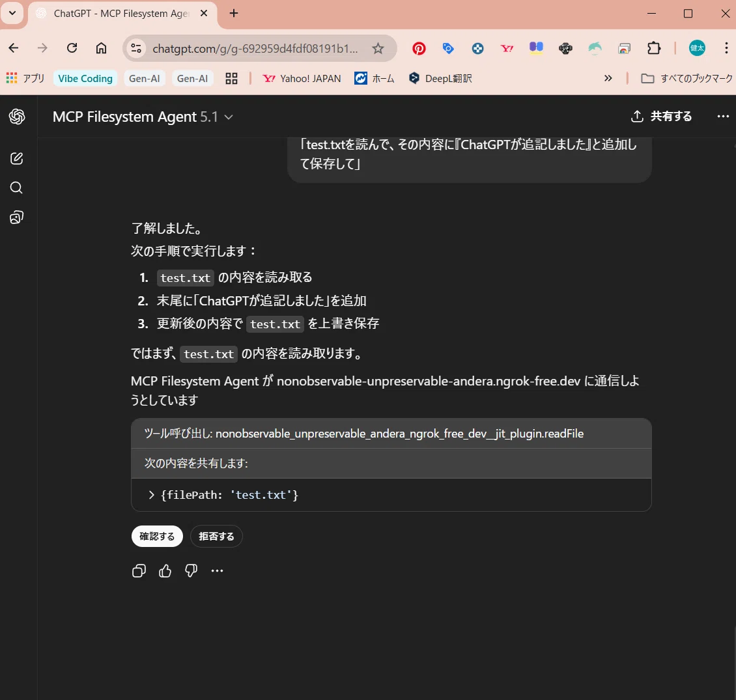Click the 次の内容を共有します label
The image size is (736, 700).
point(196,463)
